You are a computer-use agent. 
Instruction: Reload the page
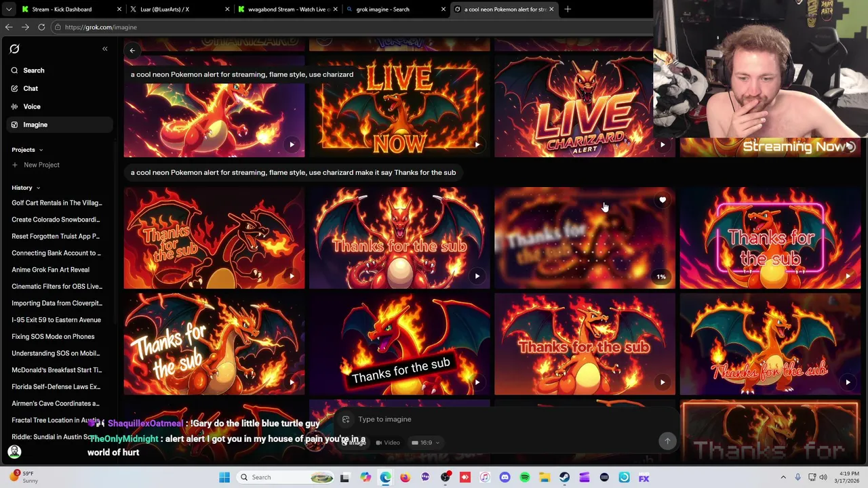(x=41, y=27)
